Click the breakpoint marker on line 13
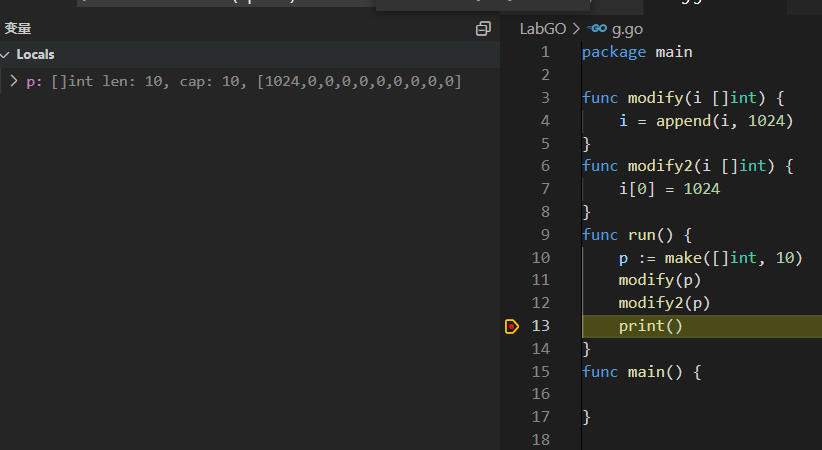Viewport: 822px width, 450px height. click(x=512, y=327)
